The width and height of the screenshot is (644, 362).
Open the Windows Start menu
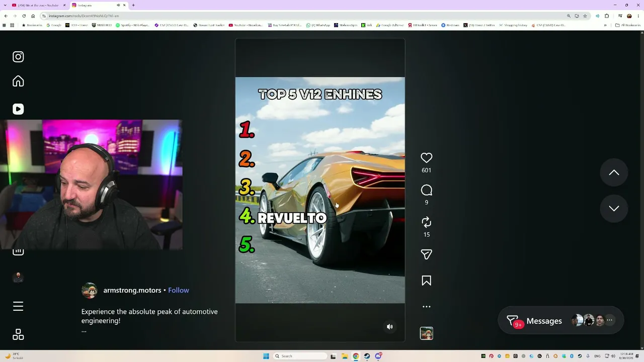(266, 356)
